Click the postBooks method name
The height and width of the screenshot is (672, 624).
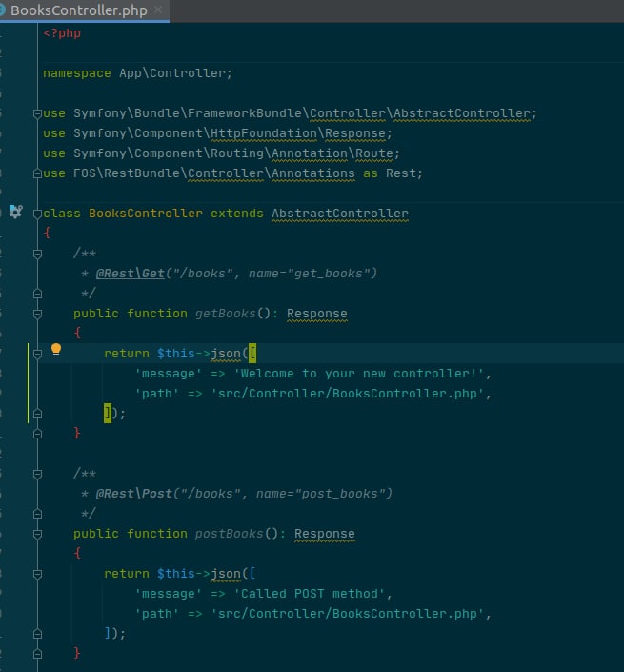point(230,534)
